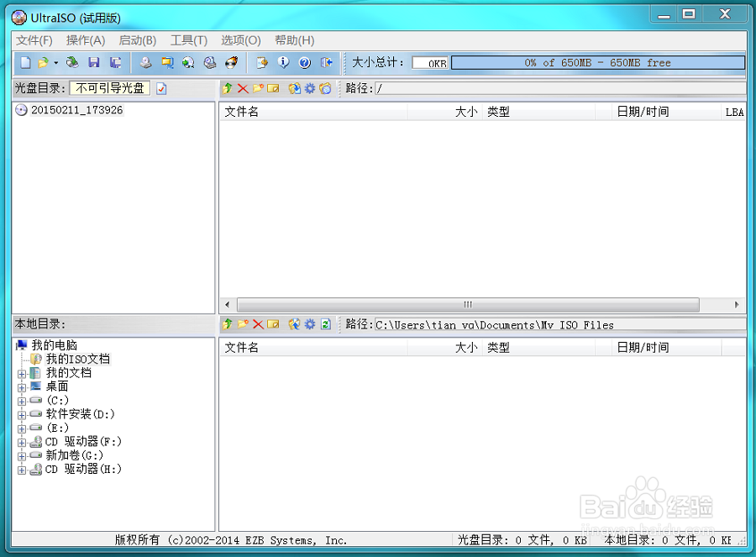The height and width of the screenshot is (557, 756).
Task: Sort local list by 类型 column header
Action: tap(538, 348)
